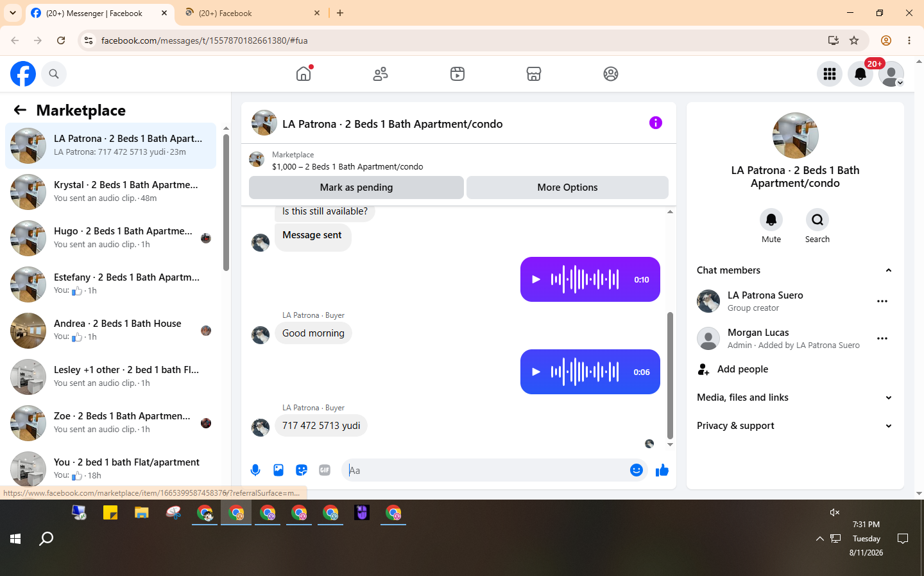This screenshot has height=576, width=924.
Task: Open Windows taskbar search
Action: (46, 539)
